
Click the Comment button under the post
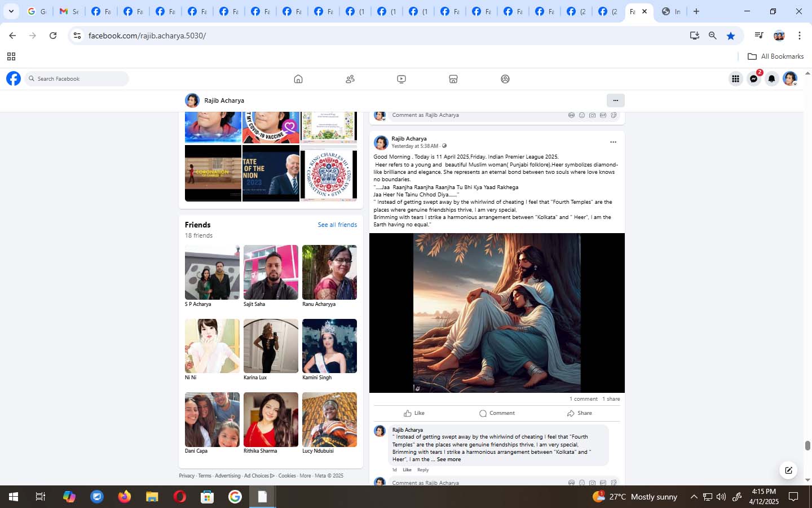tap(497, 413)
